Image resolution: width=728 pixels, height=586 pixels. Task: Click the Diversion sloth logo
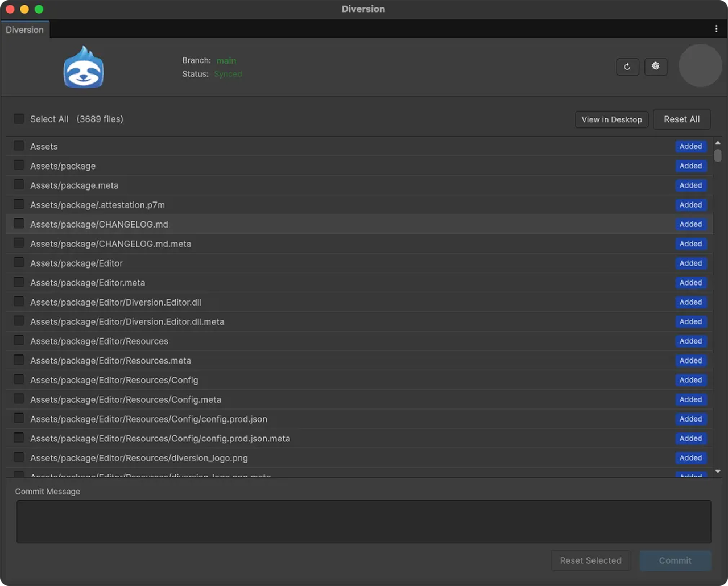(84, 67)
